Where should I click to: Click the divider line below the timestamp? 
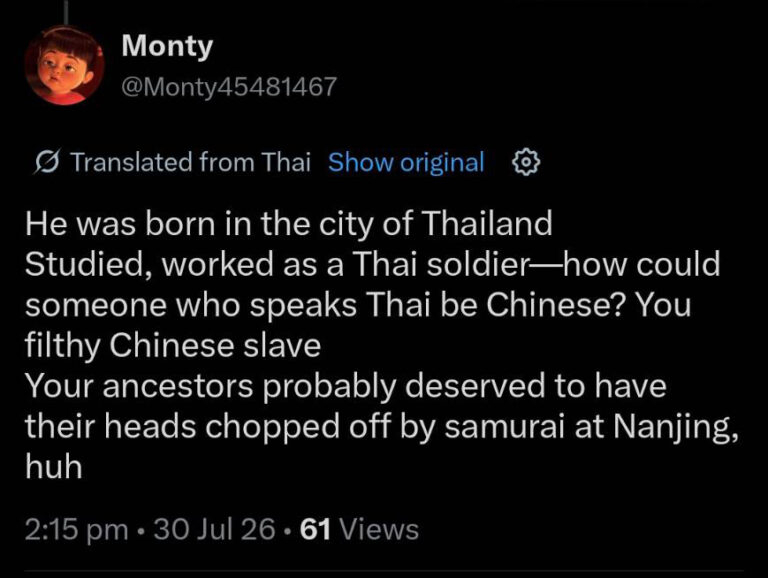(384, 571)
